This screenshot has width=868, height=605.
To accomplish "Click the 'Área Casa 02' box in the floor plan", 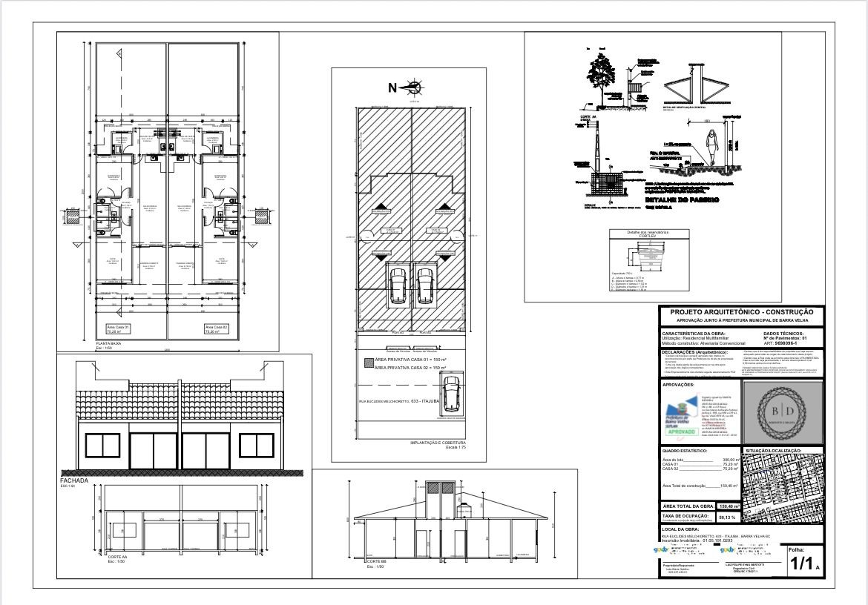I will (217, 330).
